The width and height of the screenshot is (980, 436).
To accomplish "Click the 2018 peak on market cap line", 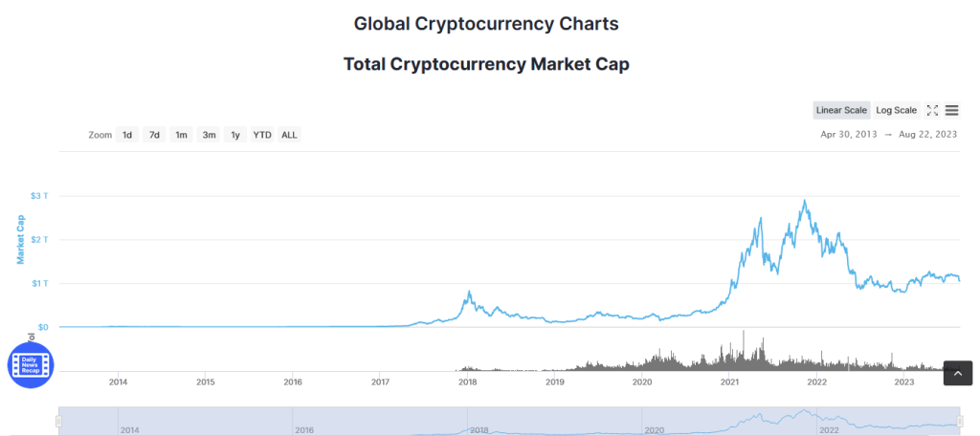I will tap(469, 292).
